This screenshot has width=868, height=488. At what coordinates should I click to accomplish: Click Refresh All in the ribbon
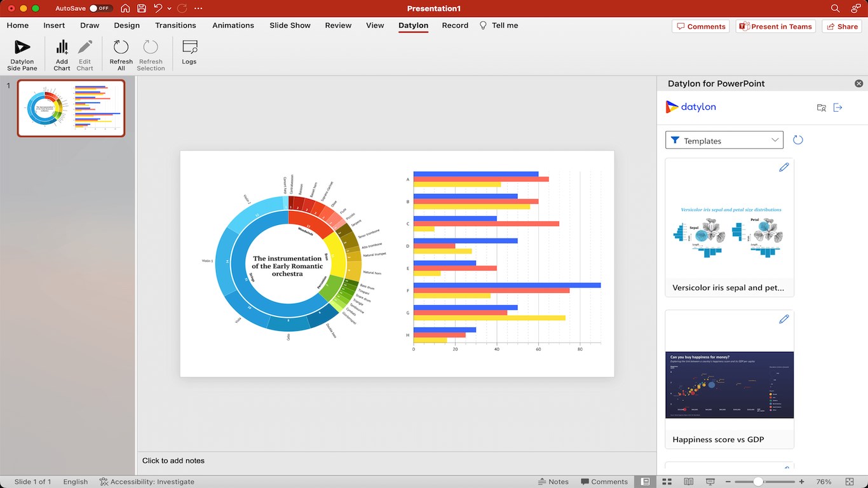(121, 55)
